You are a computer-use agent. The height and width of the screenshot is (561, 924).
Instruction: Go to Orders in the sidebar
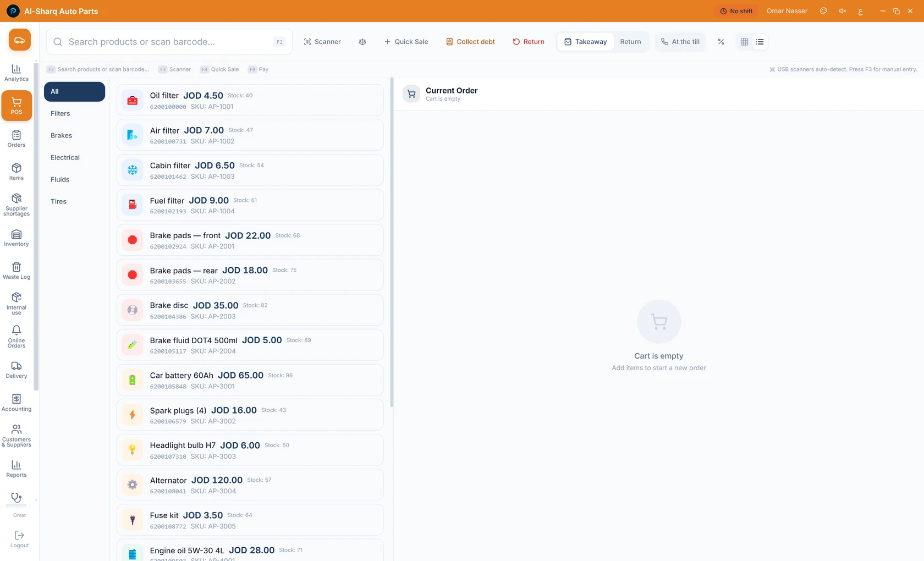tap(16, 139)
